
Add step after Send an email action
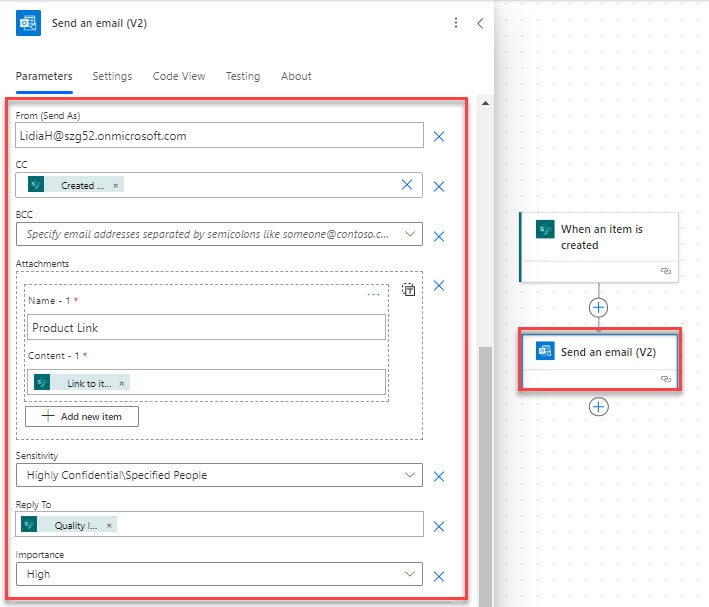pos(598,407)
